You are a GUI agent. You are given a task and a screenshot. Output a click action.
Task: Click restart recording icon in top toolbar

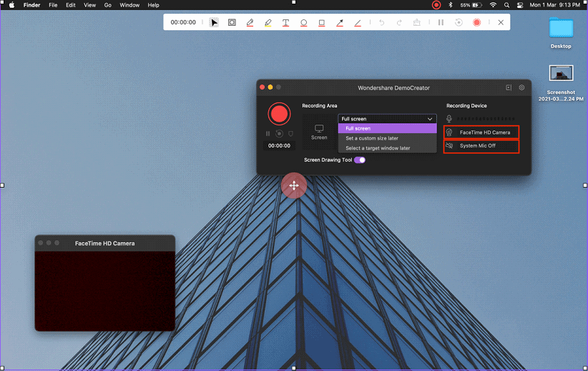[459, 22]
